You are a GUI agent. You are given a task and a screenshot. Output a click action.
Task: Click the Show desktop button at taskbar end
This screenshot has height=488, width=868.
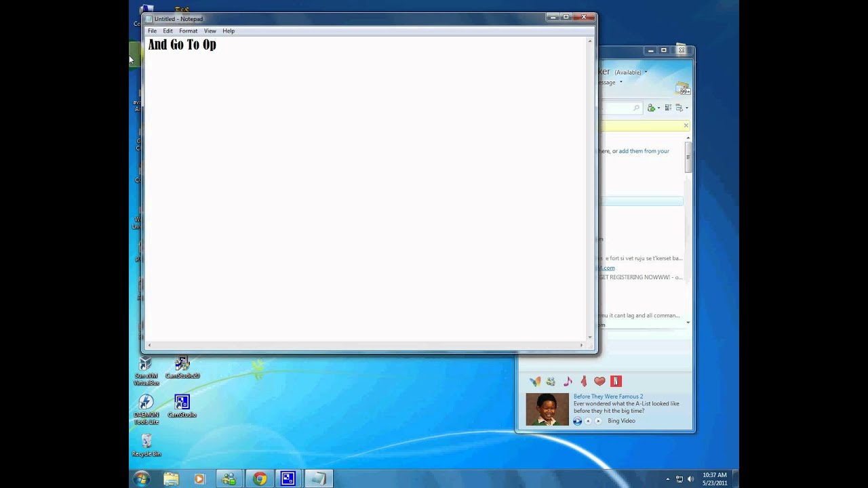tap(735, 479)
